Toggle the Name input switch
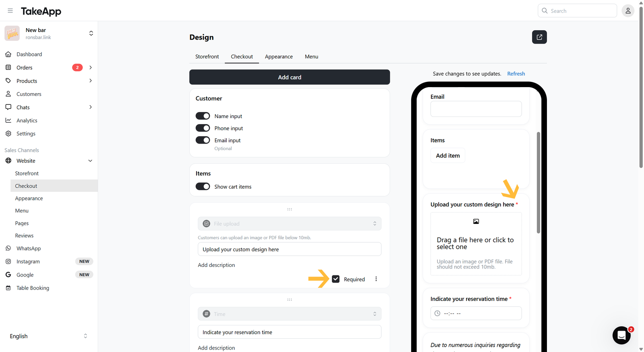This screenshot has height=352, width=644. tap(203, 116)
